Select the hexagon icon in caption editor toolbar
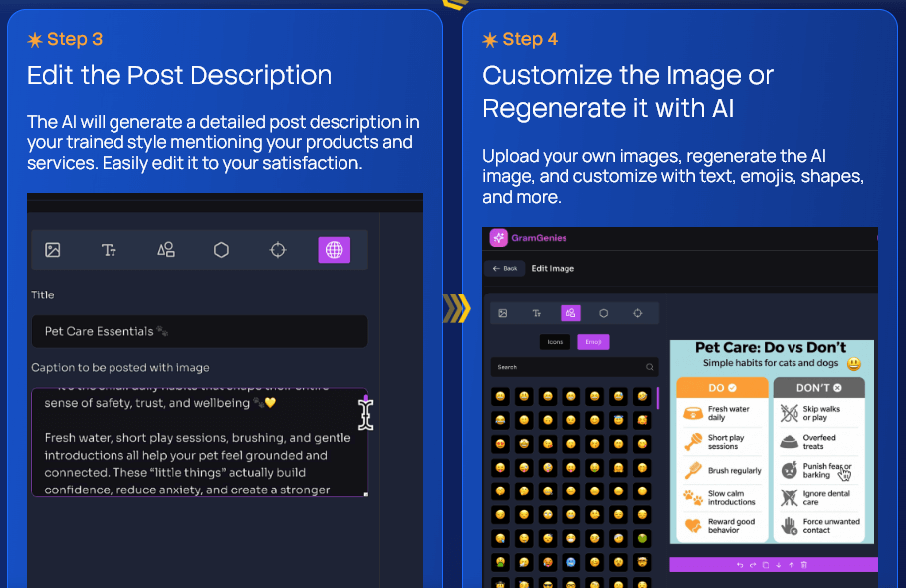906x588 pixels. pyautogui.click(x=222, y=250)
